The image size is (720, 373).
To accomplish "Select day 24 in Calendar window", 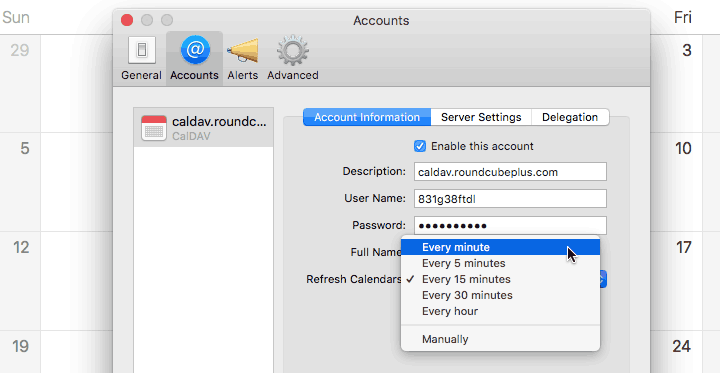I will (682, 346).
